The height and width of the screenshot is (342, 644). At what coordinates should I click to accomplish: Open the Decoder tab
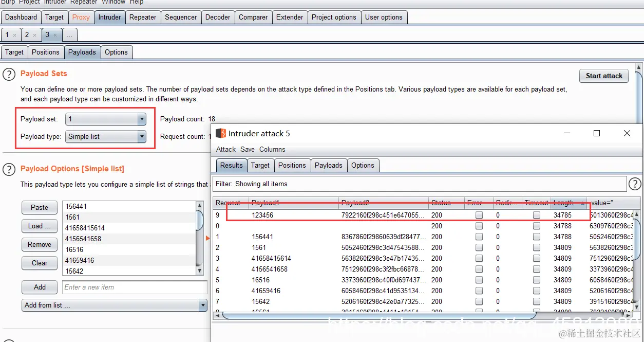click(218, 17)
